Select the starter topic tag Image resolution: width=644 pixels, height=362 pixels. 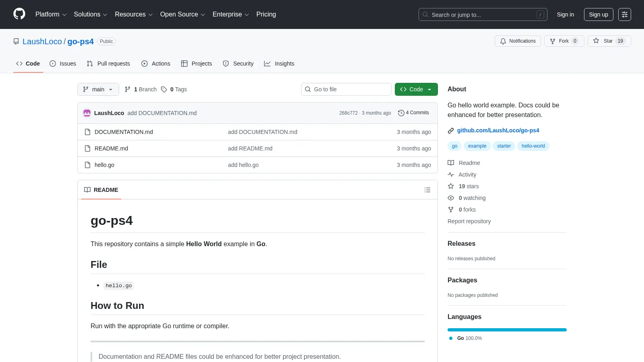pos(504,146)
